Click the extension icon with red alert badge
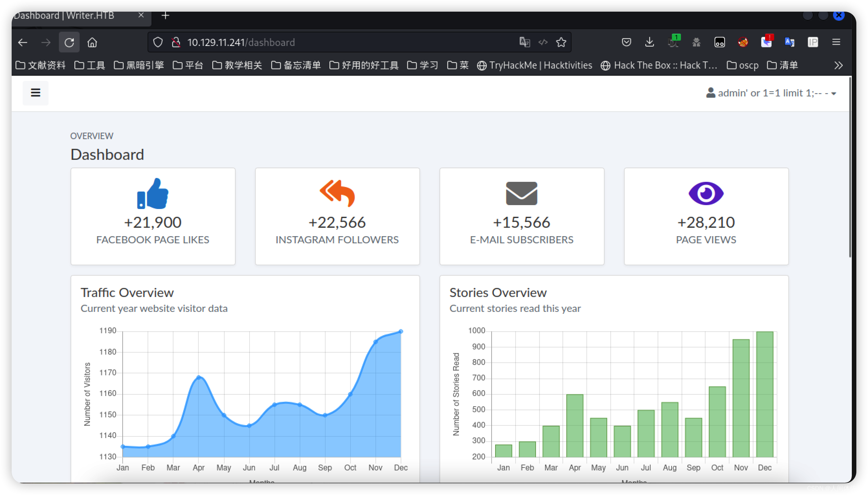 [x=766, y=42]
